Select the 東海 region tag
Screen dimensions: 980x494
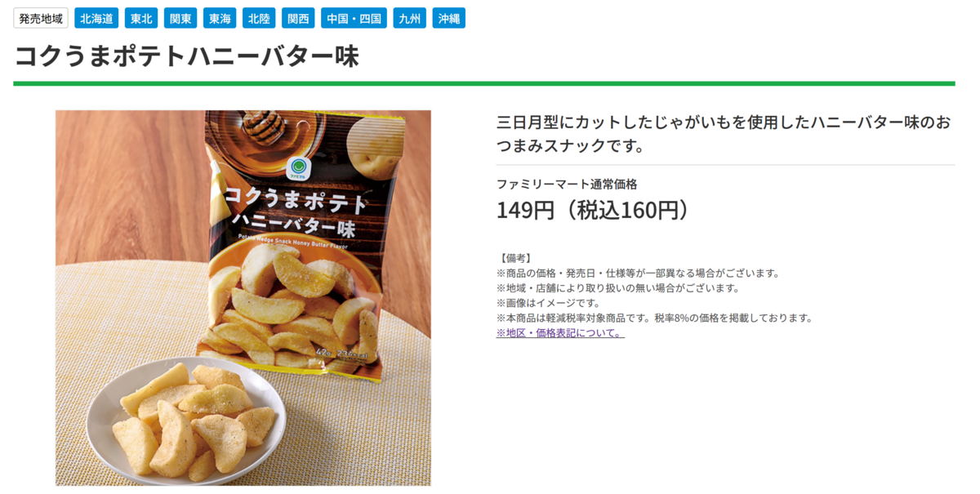pyautogui.click(x=220, y=18)
